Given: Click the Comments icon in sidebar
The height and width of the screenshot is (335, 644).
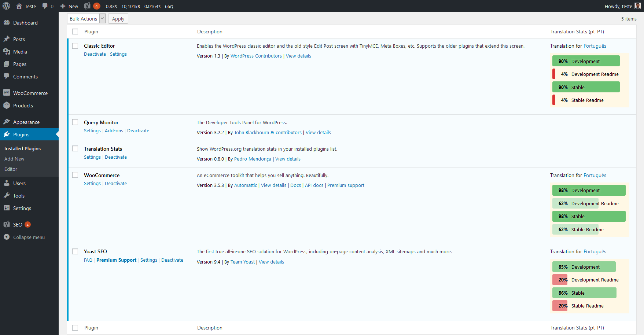Looking at the screenshot, I should pos(7,76).
